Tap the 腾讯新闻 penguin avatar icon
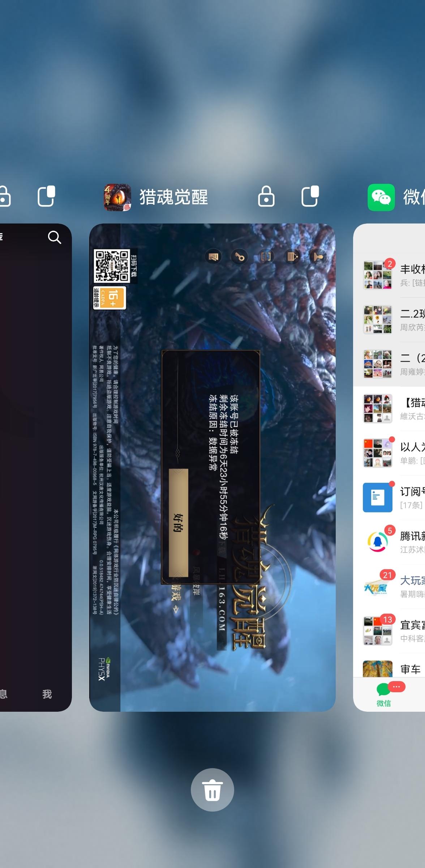Image resolution: width=425 pixels, height=868 pixels. pyautogui.click(x=378, y=542)
